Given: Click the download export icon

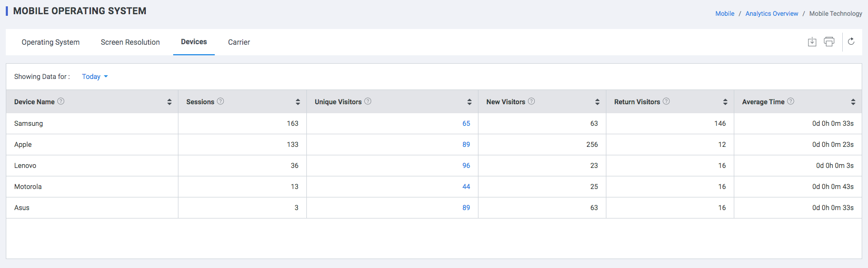Looking at the screenshot, I should click(812, 42).
